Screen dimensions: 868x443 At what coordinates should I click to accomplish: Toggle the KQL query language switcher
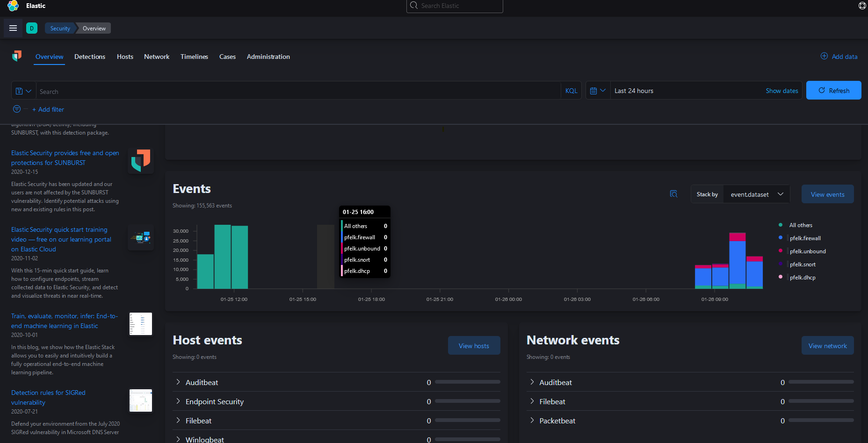571,91
